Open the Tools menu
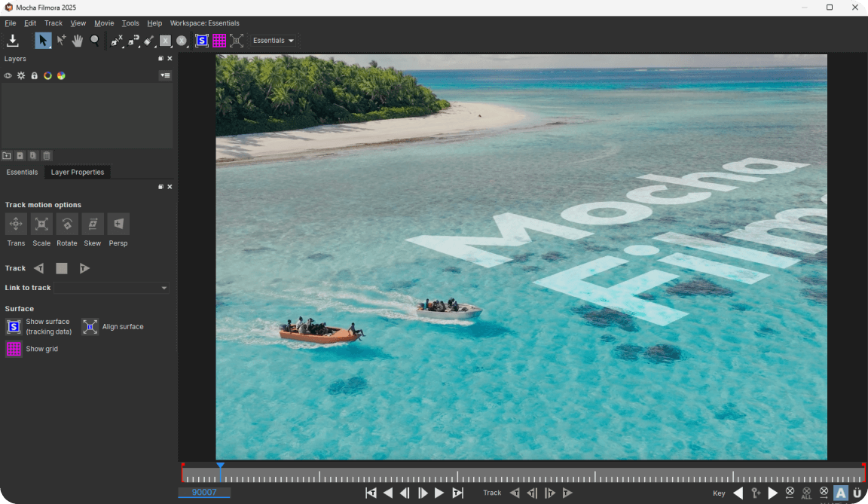This screenshot has width=868, height=504. 130,23
